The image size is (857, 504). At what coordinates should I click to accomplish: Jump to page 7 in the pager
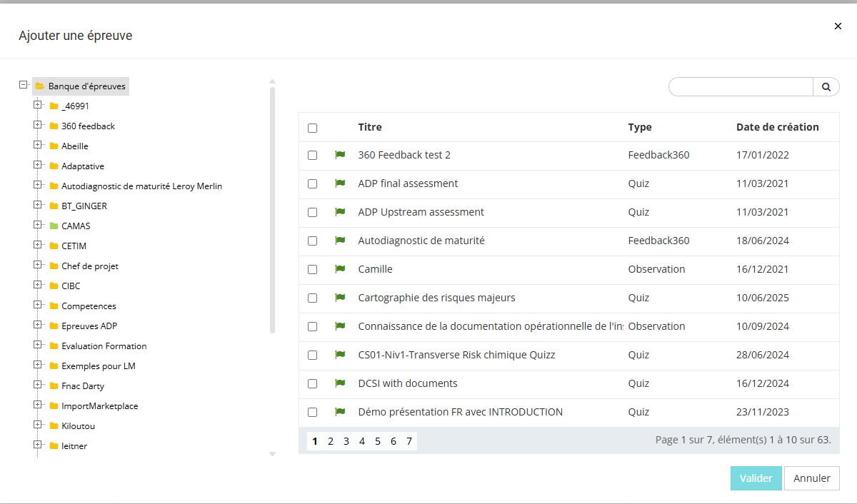click(x=409, y=441)
